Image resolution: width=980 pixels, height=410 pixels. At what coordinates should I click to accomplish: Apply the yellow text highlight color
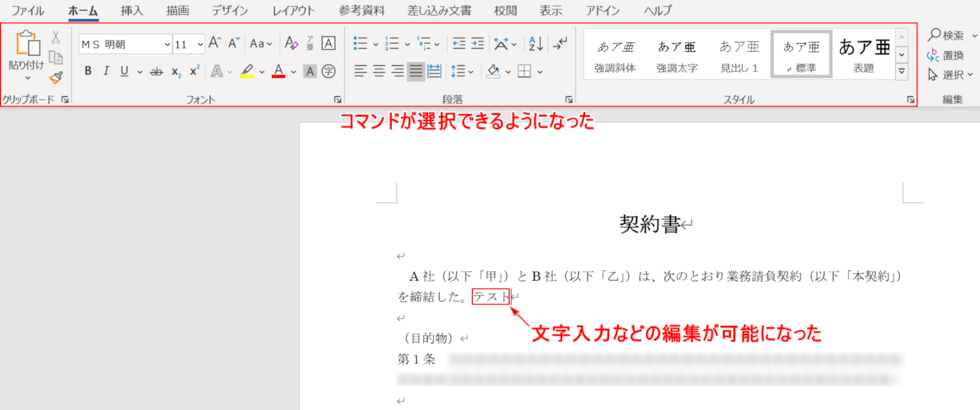(x=246, y=71)
